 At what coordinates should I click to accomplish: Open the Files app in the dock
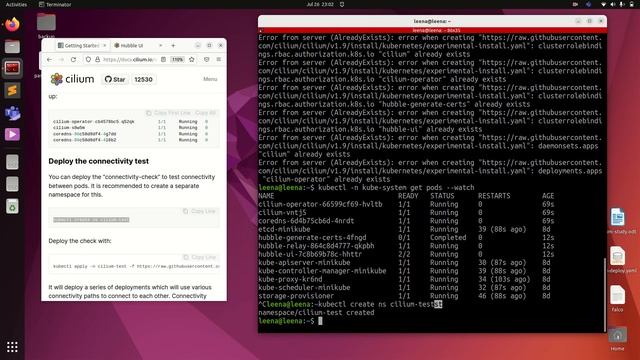click(x=12, y=47)
